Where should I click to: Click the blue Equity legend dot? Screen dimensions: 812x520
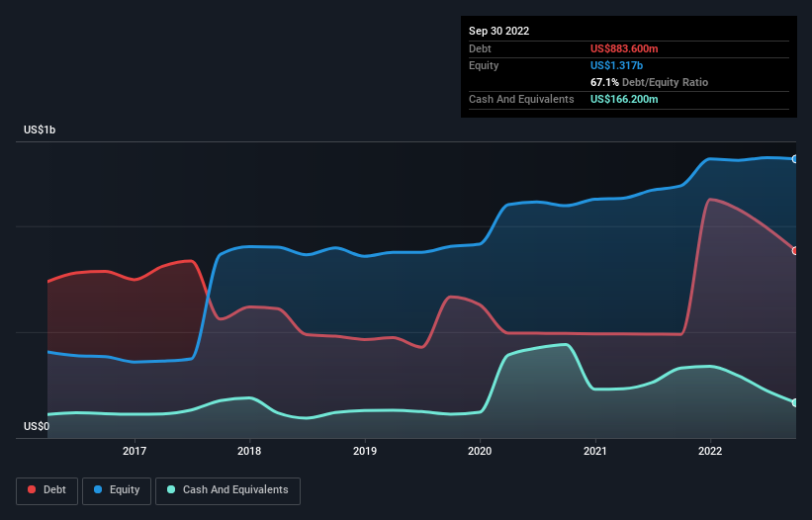[98, 489]
